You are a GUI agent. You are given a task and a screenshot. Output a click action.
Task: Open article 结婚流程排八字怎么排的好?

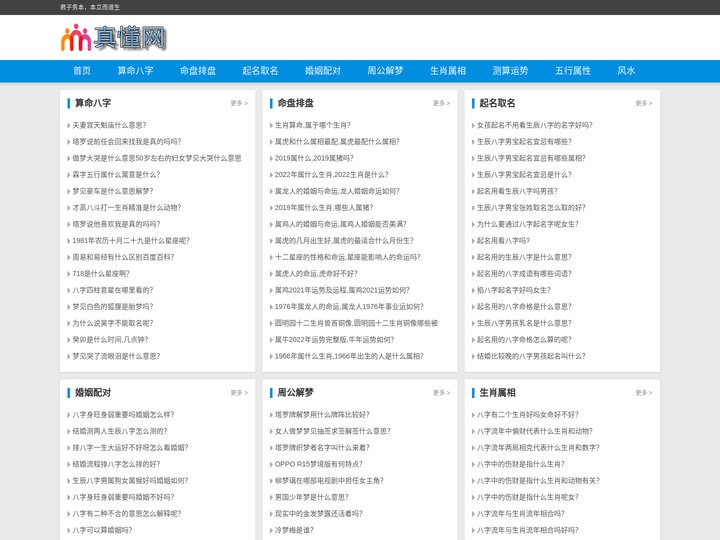click(x=116, y=464)
